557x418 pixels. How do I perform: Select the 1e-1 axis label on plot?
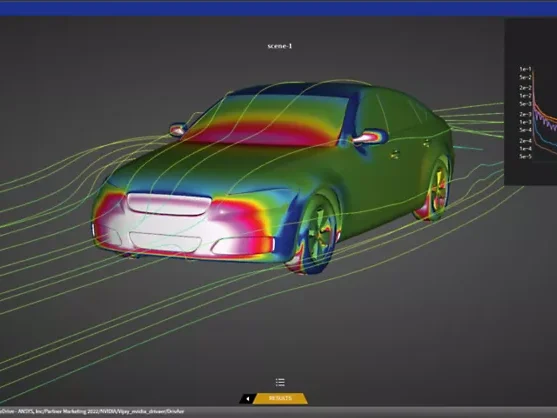[525, 69]
